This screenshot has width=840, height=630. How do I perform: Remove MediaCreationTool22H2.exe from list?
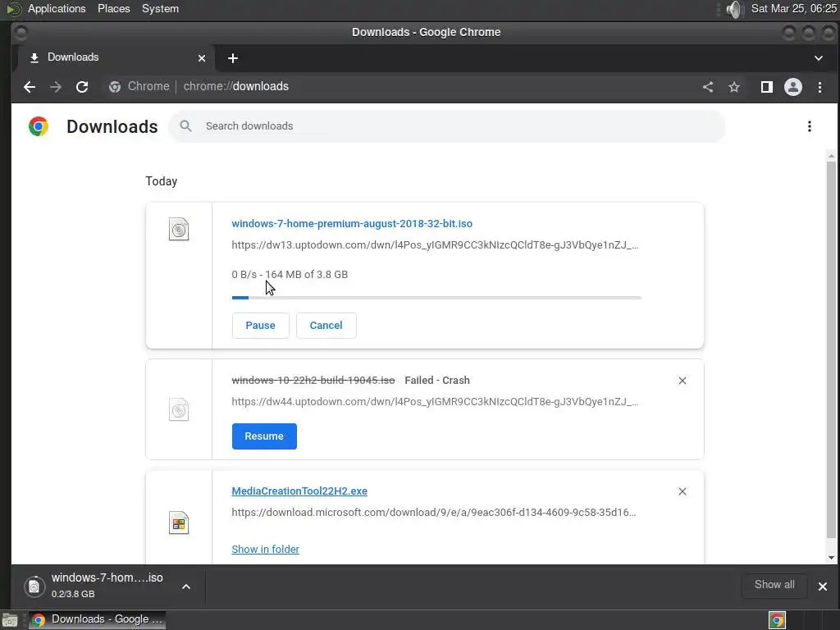(682, 491)
